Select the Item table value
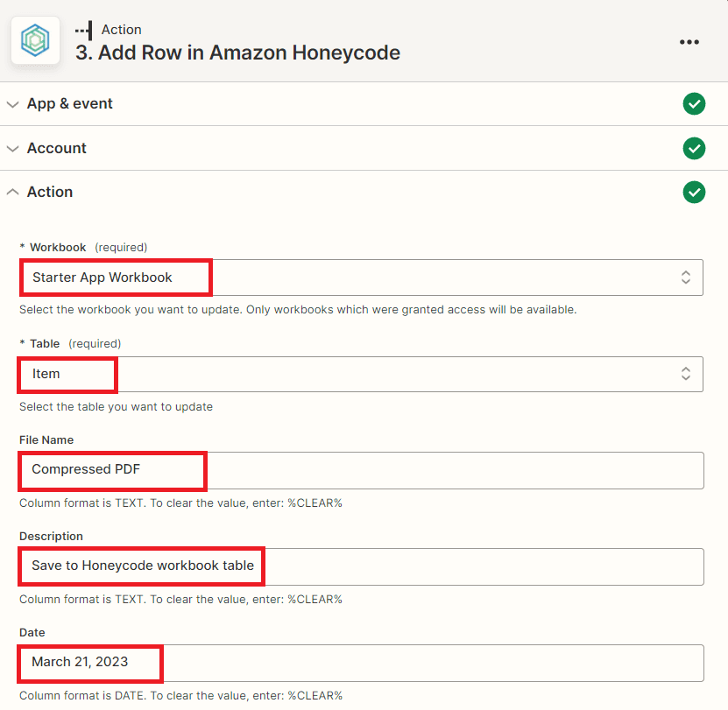 pos(45,374)
